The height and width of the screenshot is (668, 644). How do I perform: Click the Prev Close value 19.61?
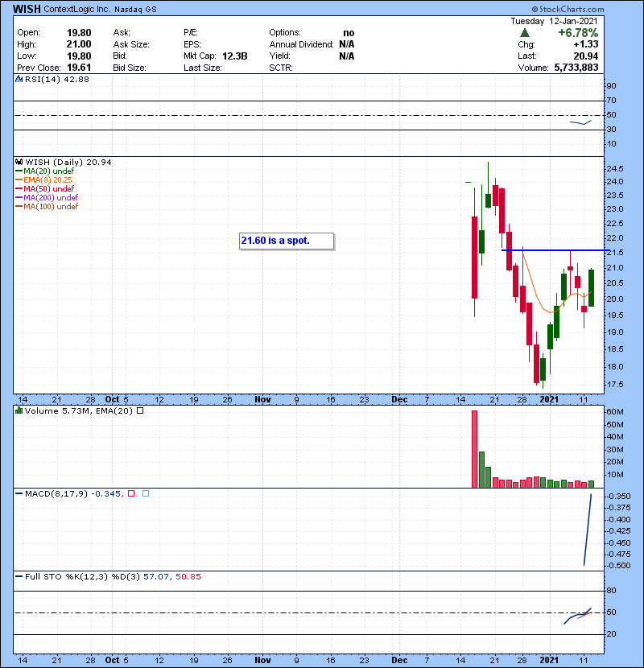(x=79, y=68)
